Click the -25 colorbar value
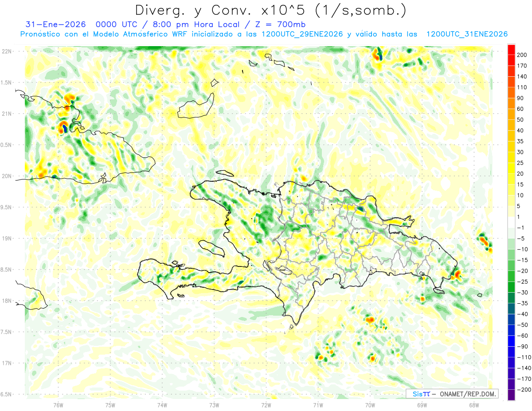Screen dimensions: 532x411 point(521,282)
